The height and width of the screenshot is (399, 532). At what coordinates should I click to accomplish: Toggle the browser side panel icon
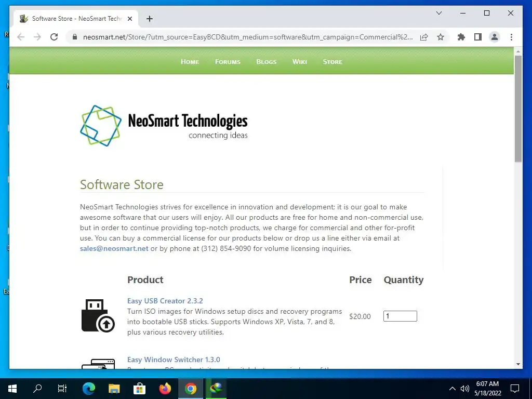(478, 37)
